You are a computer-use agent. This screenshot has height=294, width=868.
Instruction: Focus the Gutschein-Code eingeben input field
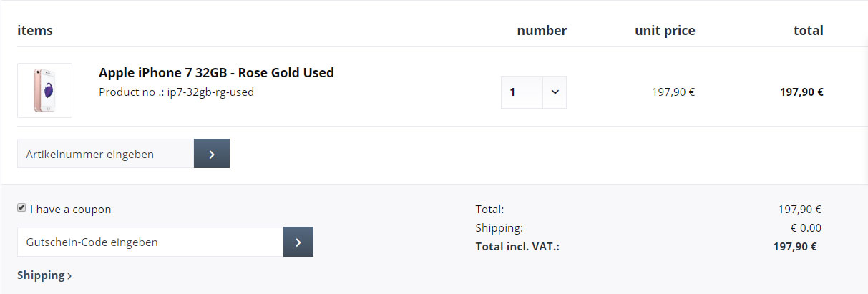[x=150, y=242]
